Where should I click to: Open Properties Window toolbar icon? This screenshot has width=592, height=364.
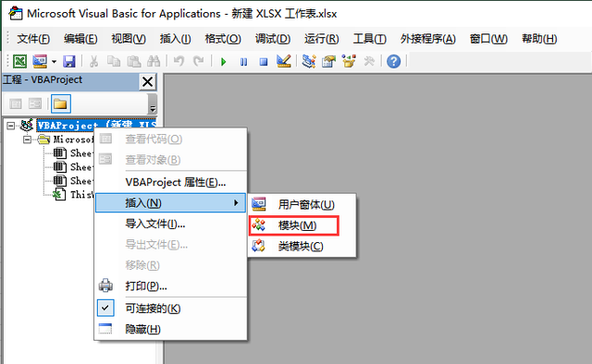[329, 61]
